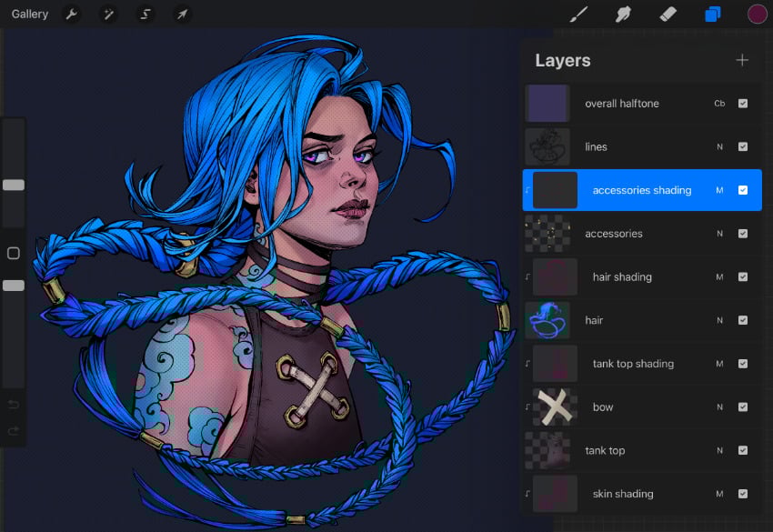The height and width of the screenshot is (532, 773).
Task: Hide the accessories layer
Action: [x=743, y=234]
